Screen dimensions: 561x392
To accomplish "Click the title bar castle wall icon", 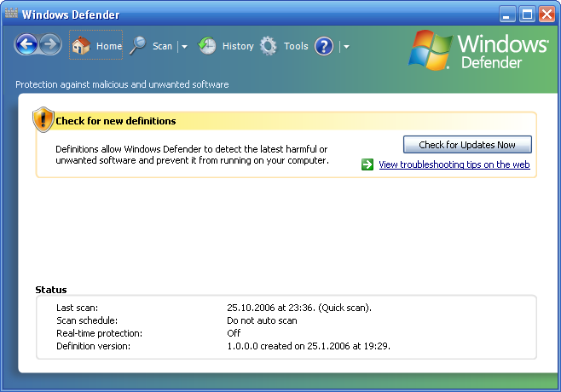I will 11,13.
